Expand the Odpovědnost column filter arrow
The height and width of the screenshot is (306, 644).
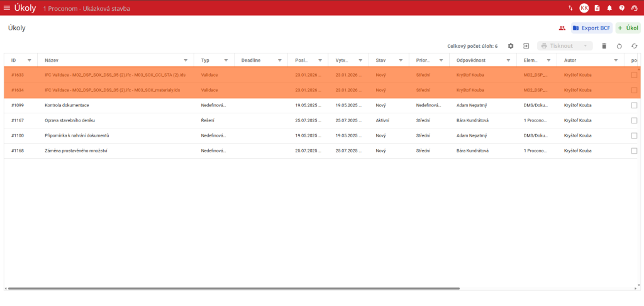(508, 60)
